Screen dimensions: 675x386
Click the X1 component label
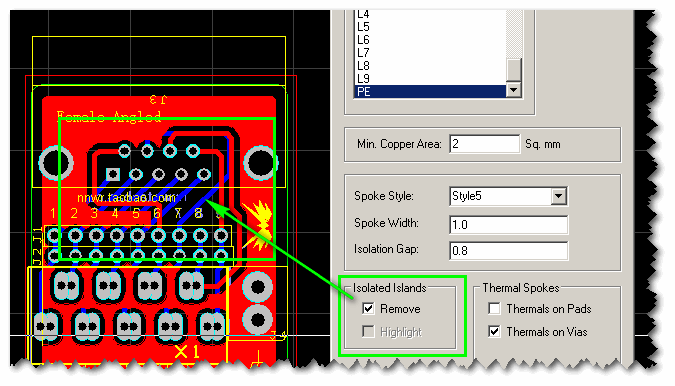(x=187, y=352)
